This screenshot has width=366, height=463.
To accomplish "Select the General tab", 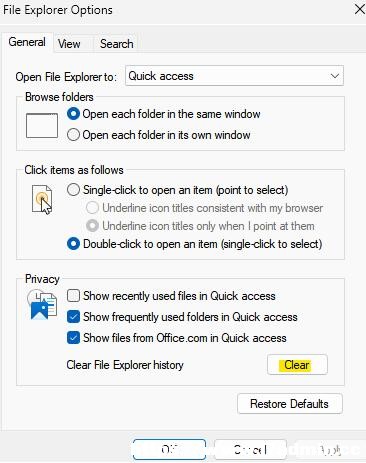I will click(27, 42).
